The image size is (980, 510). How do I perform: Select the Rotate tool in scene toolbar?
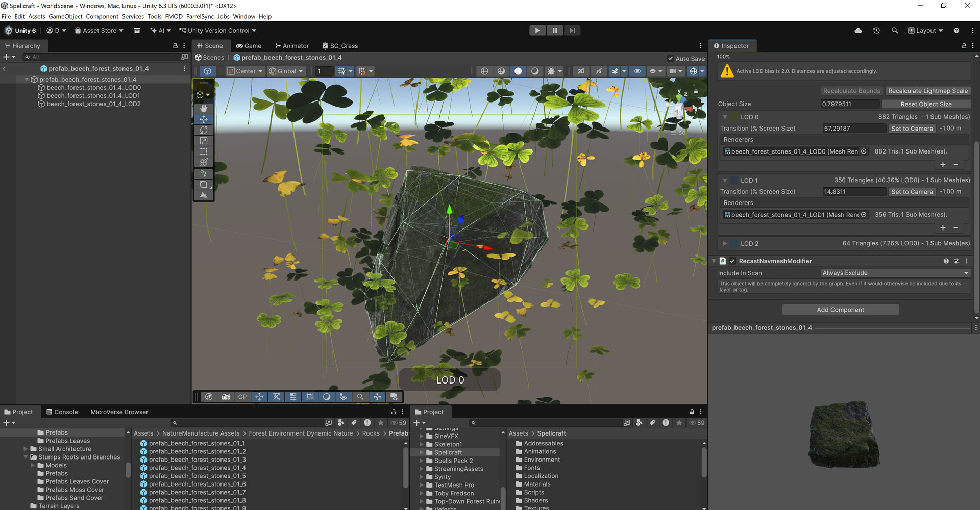tap(204, 130)
